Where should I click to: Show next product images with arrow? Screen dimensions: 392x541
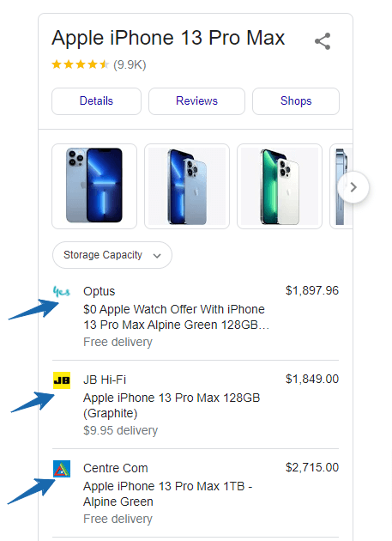pos(353,187)
